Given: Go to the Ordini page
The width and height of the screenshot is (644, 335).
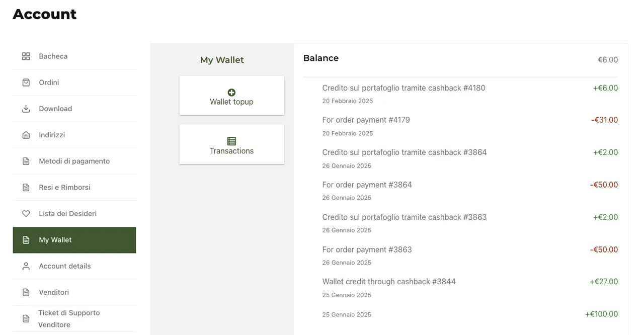Looking at the screenshot, I should click(x=49, y=82).
